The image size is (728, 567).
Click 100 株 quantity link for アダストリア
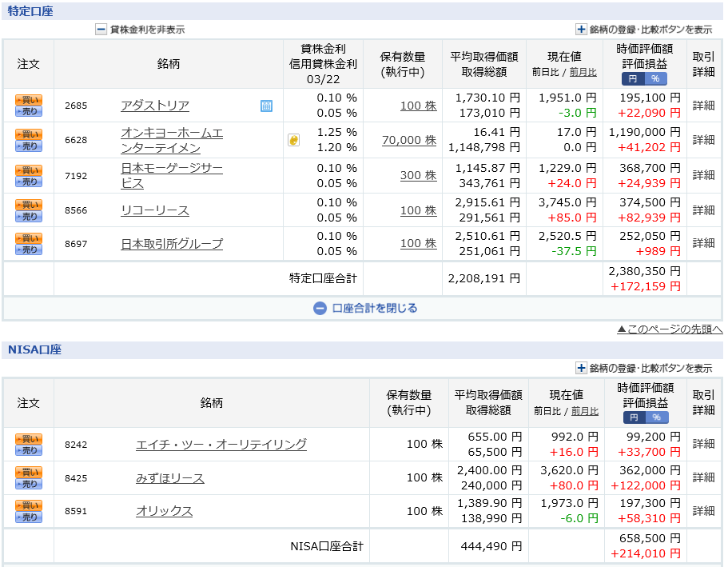(418, 106)
